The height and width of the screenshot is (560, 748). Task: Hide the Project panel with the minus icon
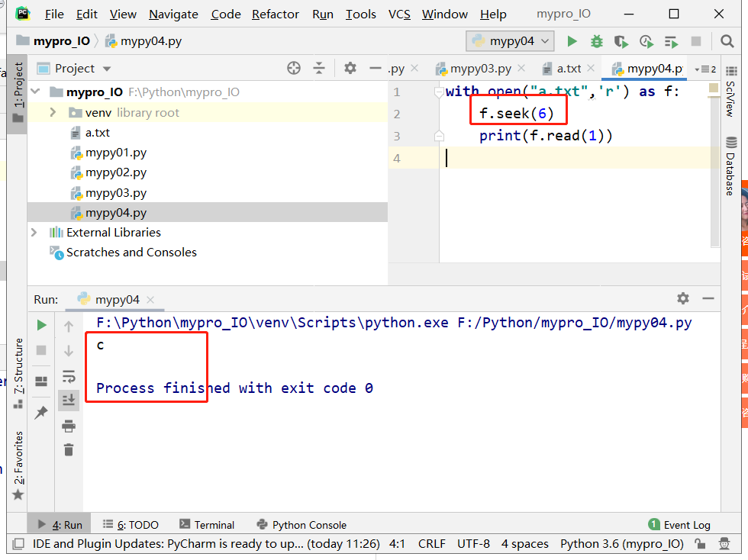tap(376, 68)
